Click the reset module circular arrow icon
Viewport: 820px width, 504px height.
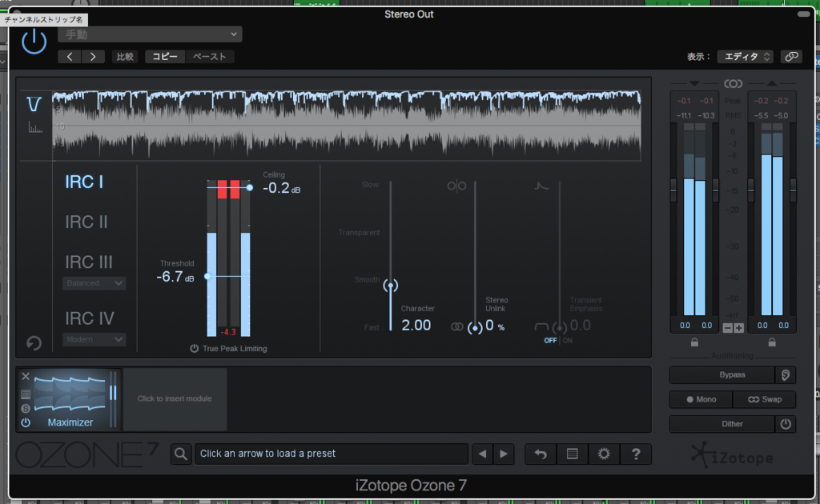[x=34, y=343]
